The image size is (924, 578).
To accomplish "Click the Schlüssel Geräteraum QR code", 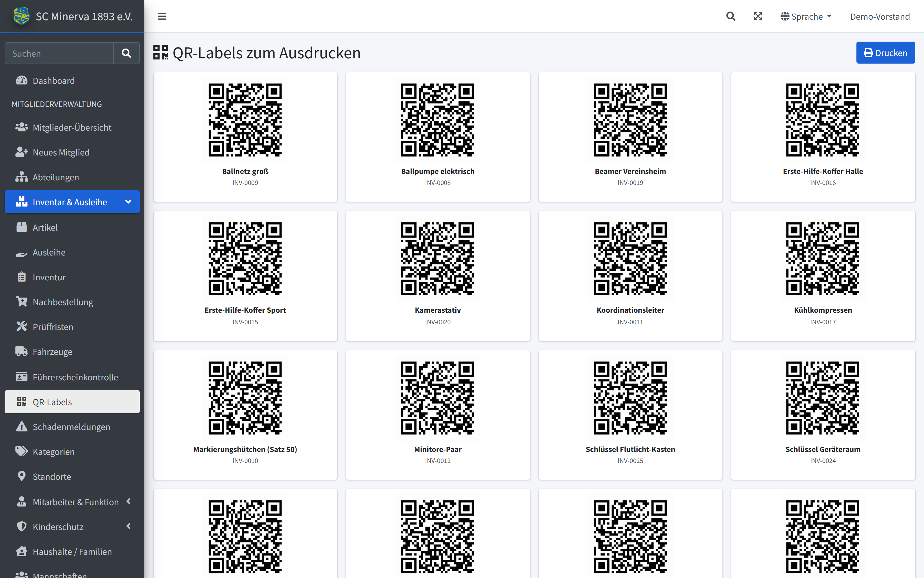I will click(x=823, y=398).
